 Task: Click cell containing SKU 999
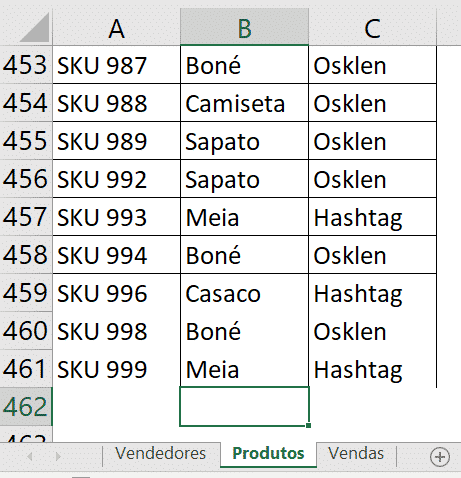coord(116,369)
